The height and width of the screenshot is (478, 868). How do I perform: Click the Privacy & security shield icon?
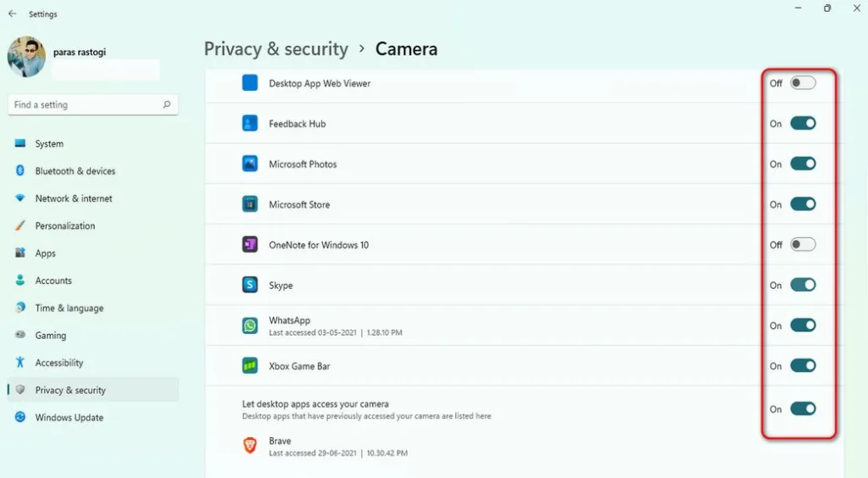[20, 390]
